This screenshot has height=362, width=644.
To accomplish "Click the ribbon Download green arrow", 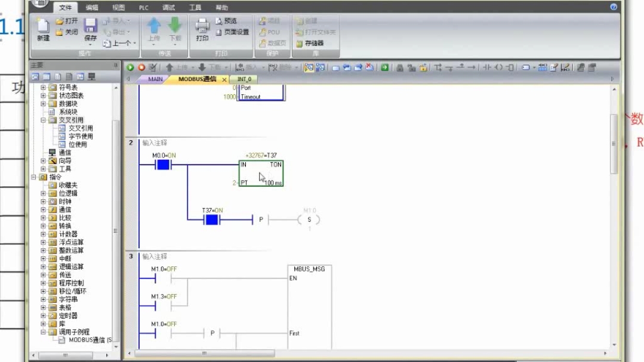I will click(x=175, y=26).
